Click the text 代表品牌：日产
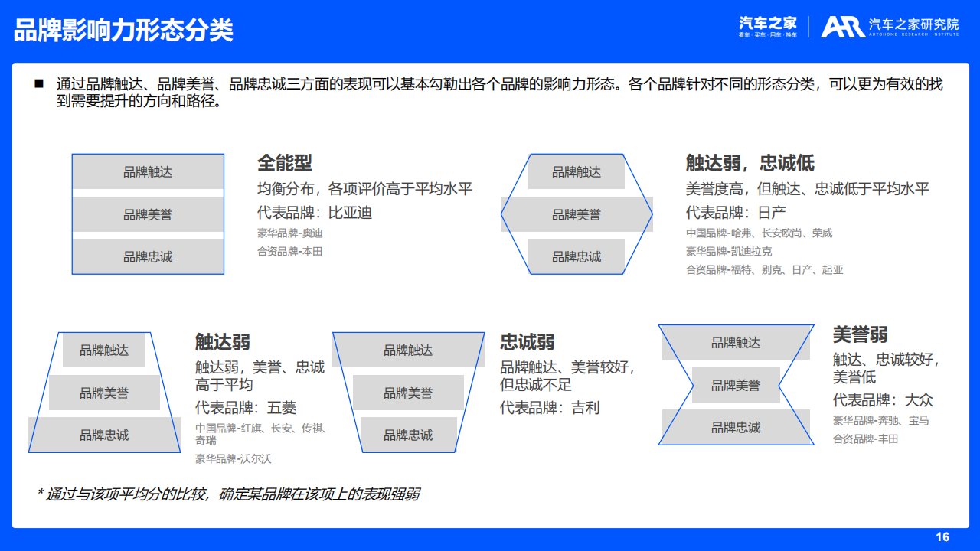 click(736, 213)
